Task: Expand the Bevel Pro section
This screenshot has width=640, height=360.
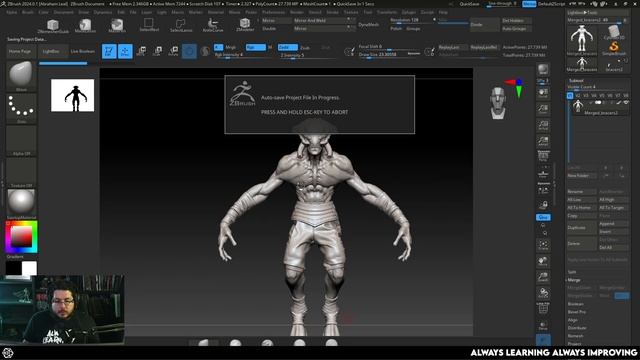Action: 577,312
